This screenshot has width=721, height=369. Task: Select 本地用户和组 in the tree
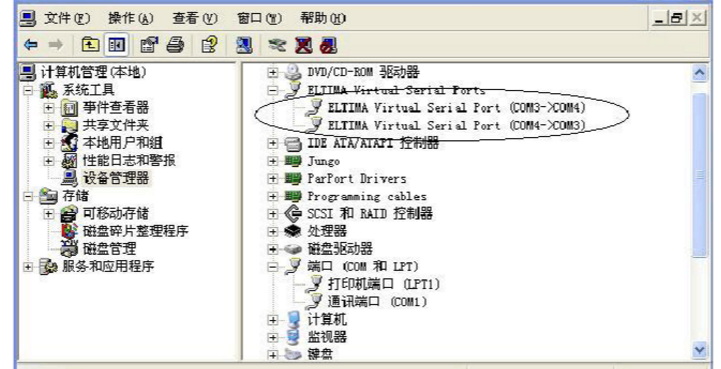pos(122,143)
